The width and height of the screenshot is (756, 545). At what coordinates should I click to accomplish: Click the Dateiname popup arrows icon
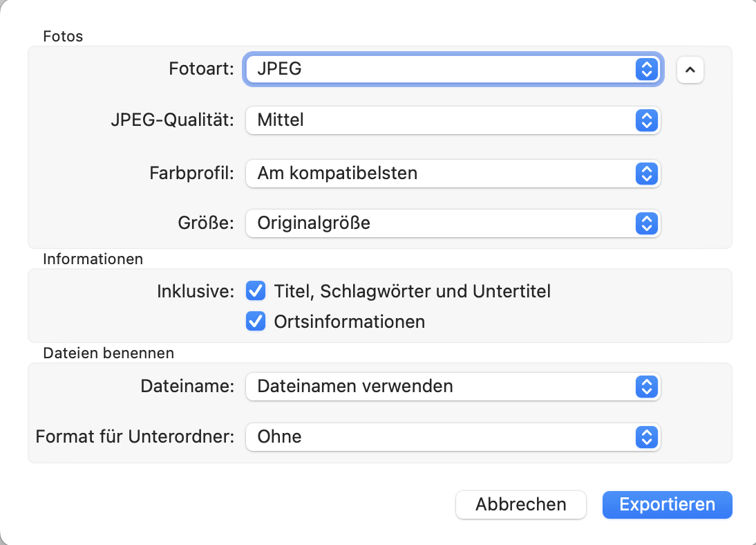point(645,386)
